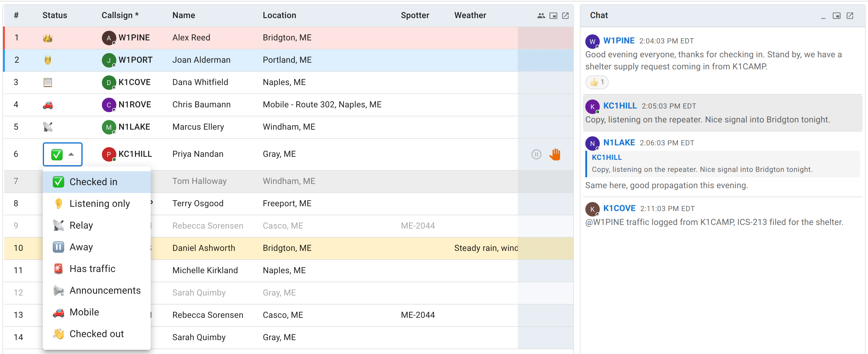Image resolution: width=868 pixels, height=354 pixels.
Task: Select Relay status option
Action: point(97,225)
